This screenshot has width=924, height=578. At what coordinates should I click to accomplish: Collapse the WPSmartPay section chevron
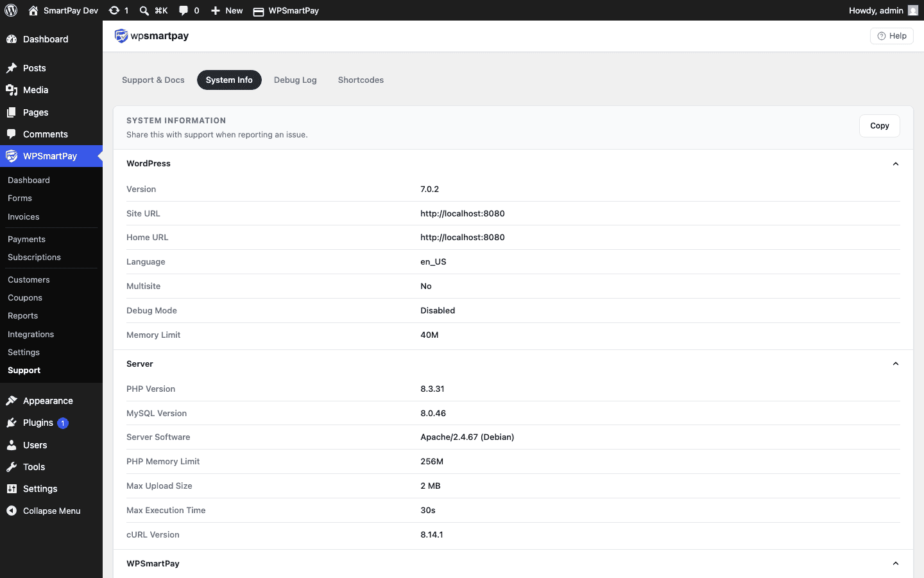pos(896,563)
